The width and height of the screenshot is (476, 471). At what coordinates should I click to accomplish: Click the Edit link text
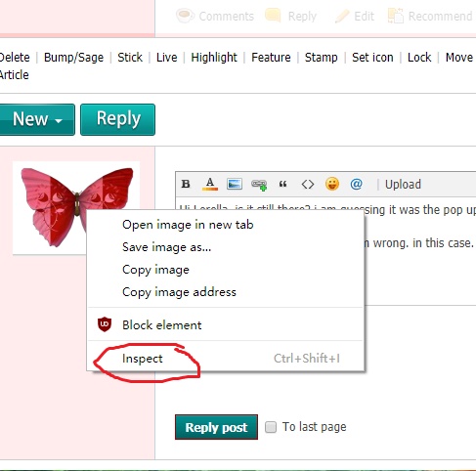(364, 17)
